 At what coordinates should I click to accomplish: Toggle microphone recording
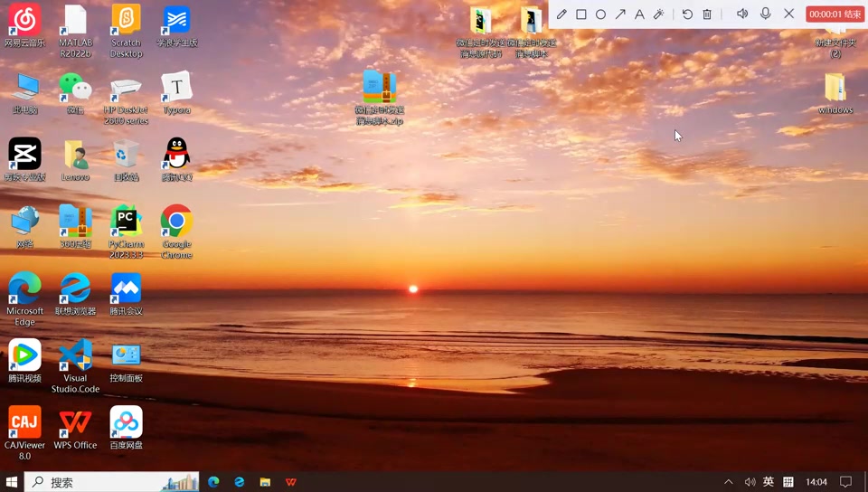pyautogui.click(x=766, y=14)
